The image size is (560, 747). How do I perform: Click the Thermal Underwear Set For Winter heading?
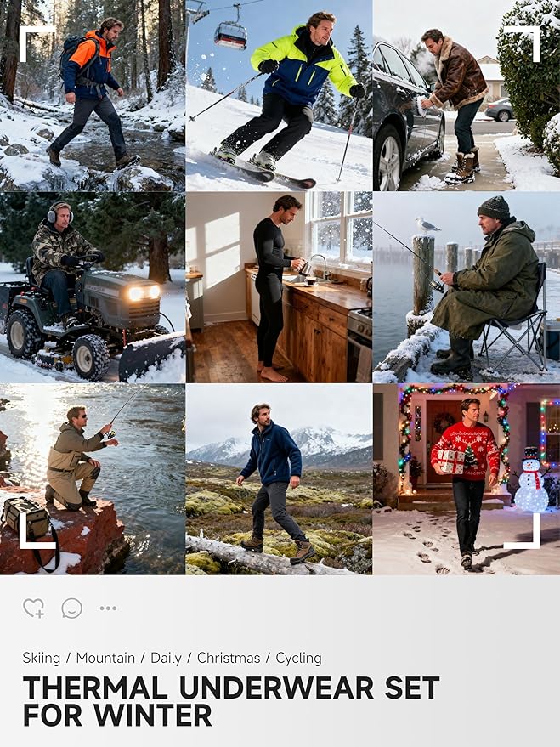(231, 701)
